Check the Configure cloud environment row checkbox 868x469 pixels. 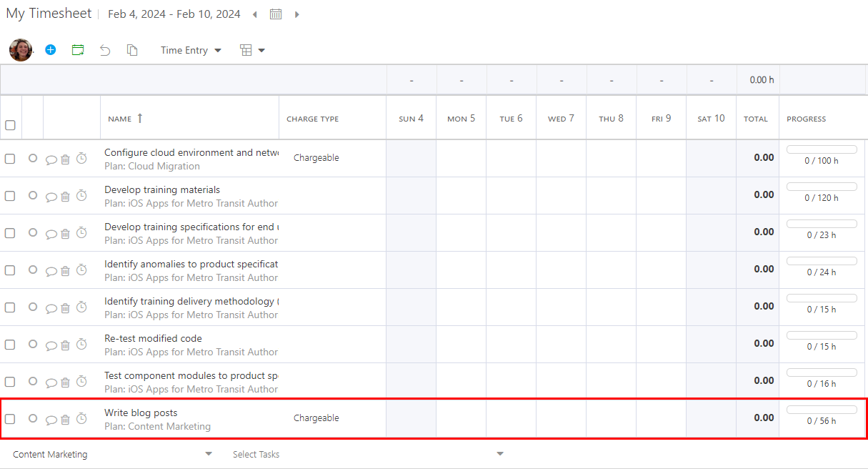10,159
